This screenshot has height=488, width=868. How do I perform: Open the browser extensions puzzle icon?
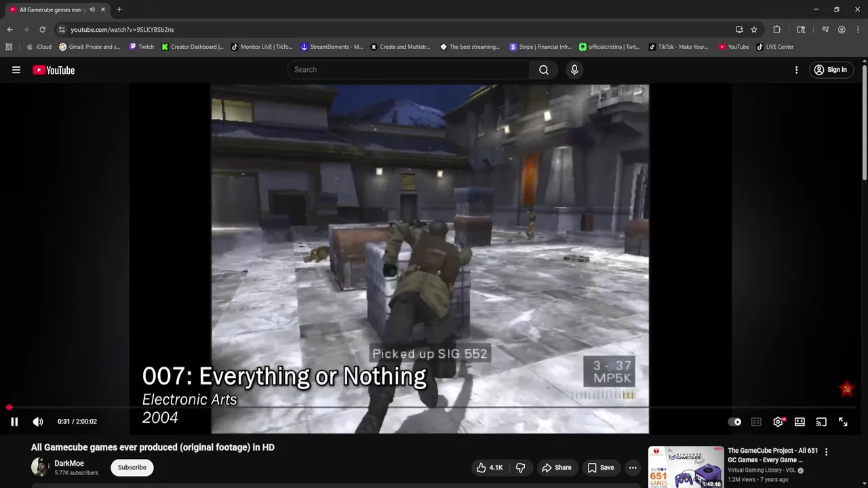[x=777, y=30]
